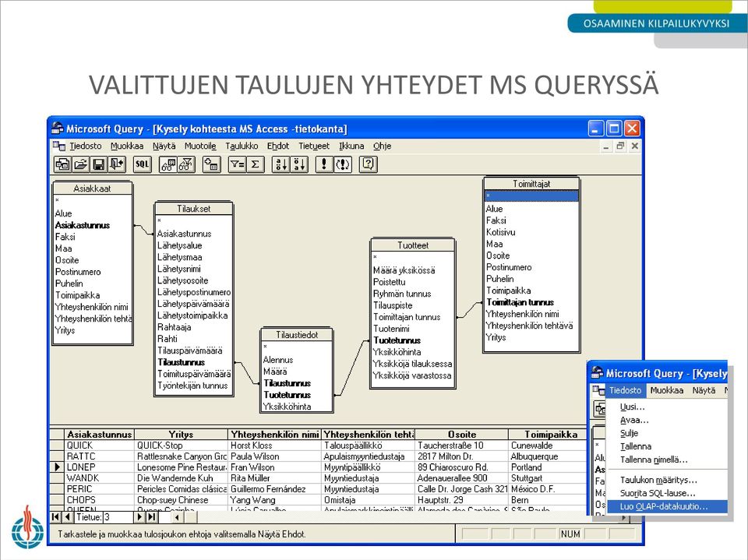Go to the next record

(139, 517)
